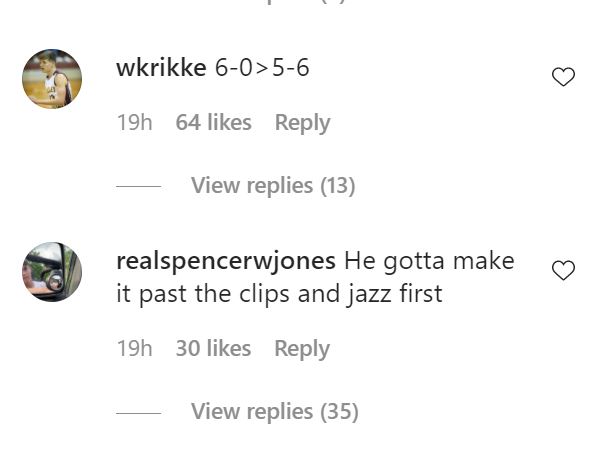Click the divider line beside View replies (35)

click(139, 413)
